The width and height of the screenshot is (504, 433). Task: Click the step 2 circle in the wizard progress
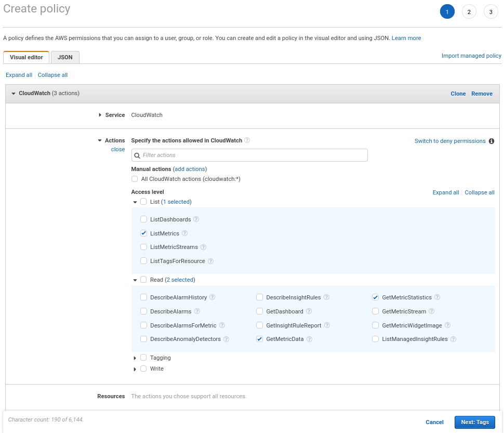click(469, 11)
